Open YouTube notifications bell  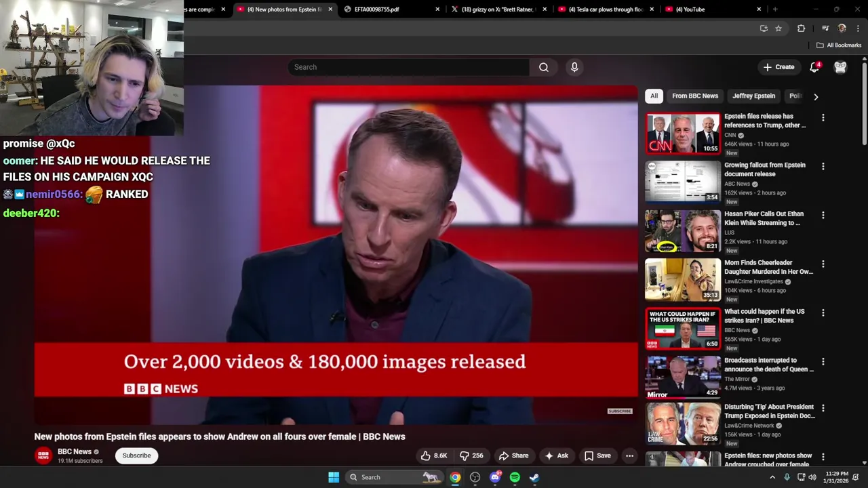click(814, 67)
